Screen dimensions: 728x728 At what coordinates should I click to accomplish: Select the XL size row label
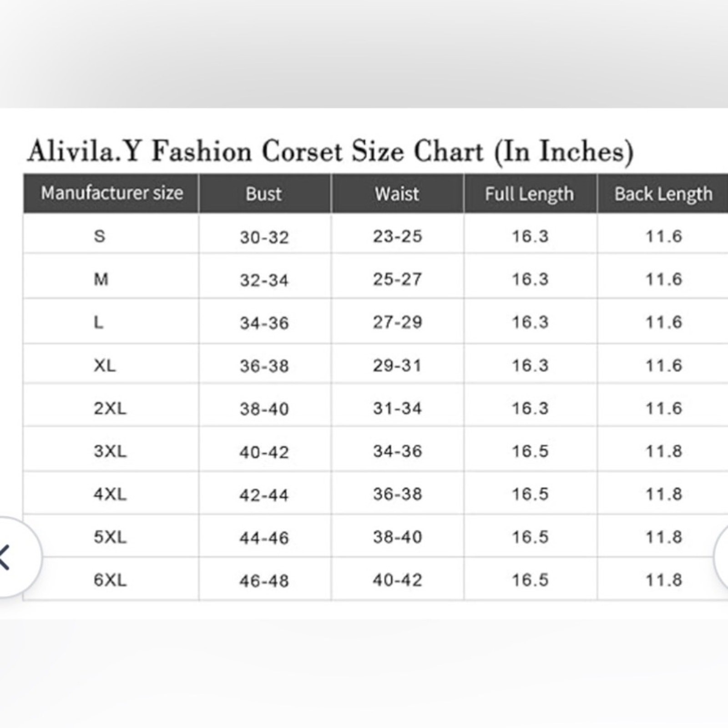click(105, 365)
